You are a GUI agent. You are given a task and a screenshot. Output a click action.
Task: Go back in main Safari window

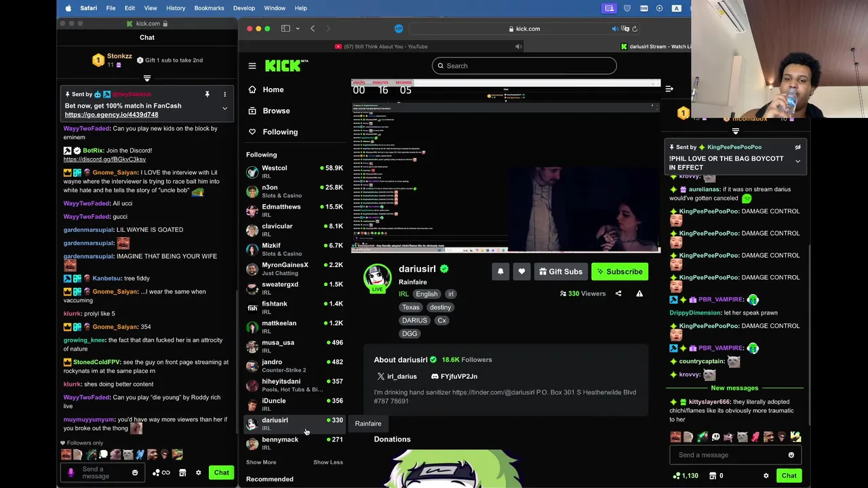click(x=313, y=28)
